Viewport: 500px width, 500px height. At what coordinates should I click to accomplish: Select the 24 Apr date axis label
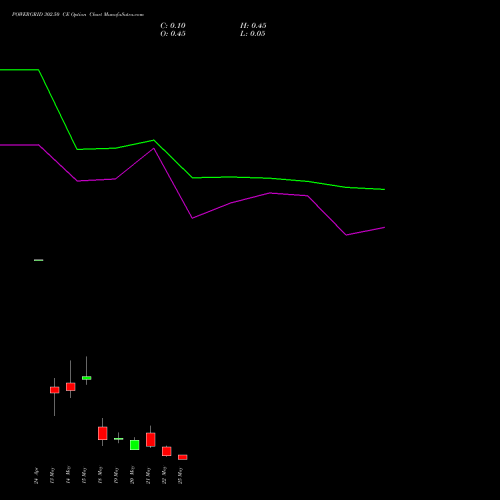coord(36,475)
